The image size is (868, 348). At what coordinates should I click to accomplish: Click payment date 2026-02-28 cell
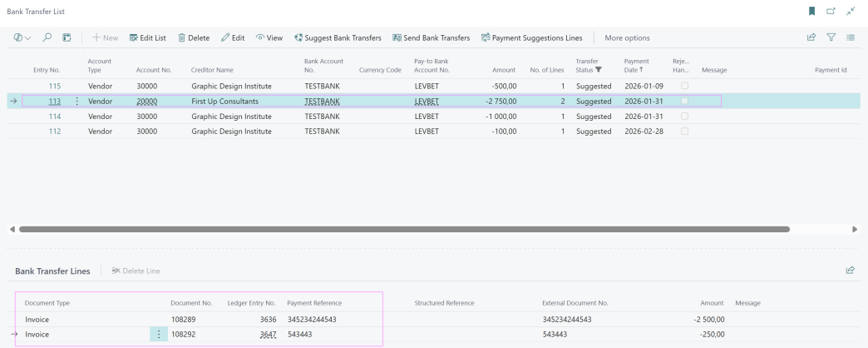tap(644, 132)
